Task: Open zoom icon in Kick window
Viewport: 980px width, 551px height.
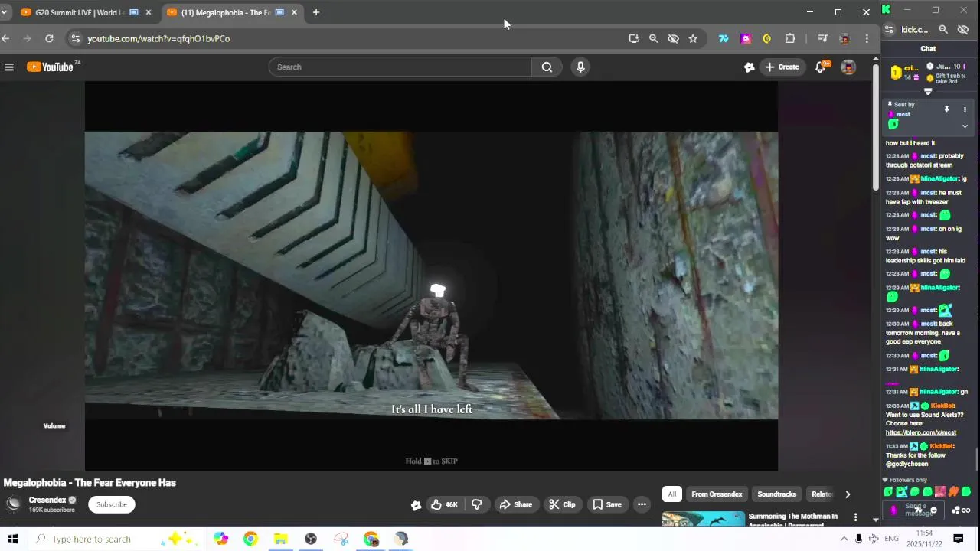Action: (943, 30)
